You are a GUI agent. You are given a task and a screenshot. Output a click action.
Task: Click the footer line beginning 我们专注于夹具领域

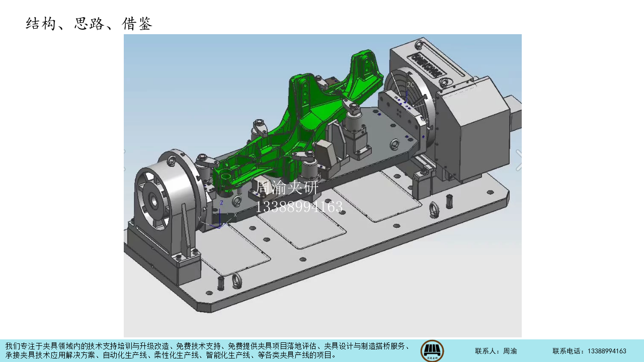coord(208,346)
